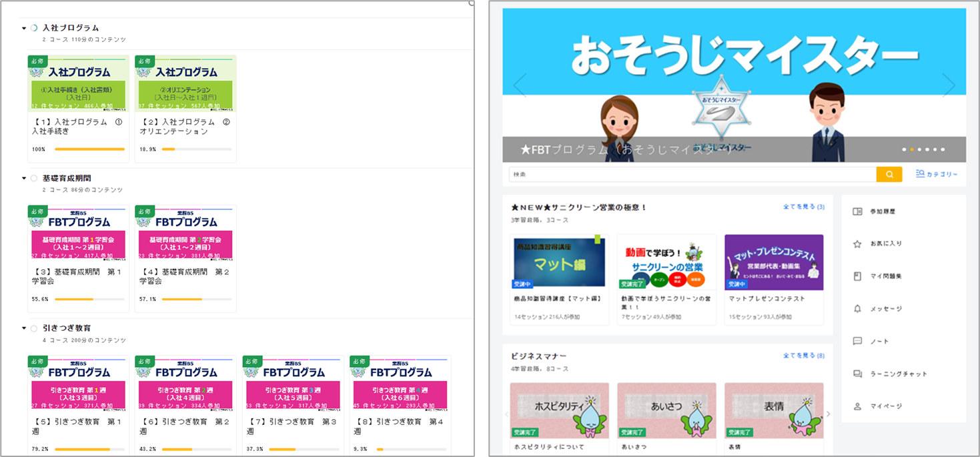The image size is (980, 457).
Task: Click the 検索 search input field
Action: click(692, 174)
